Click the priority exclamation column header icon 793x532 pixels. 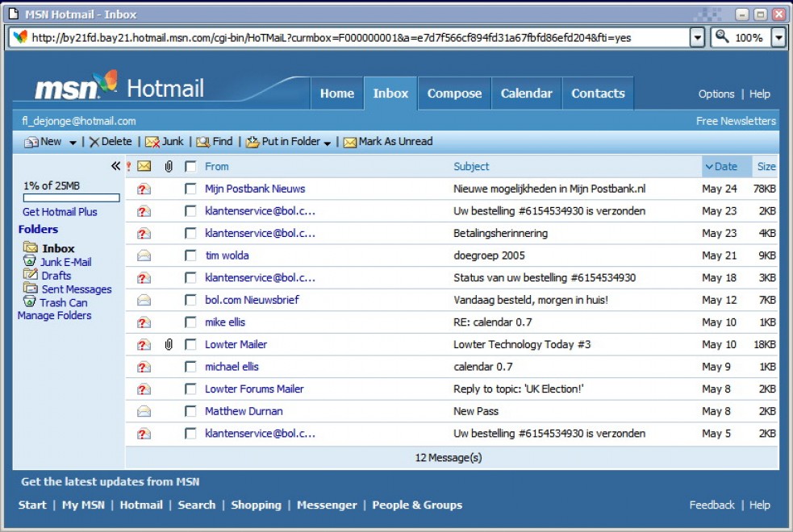(128, 166)
